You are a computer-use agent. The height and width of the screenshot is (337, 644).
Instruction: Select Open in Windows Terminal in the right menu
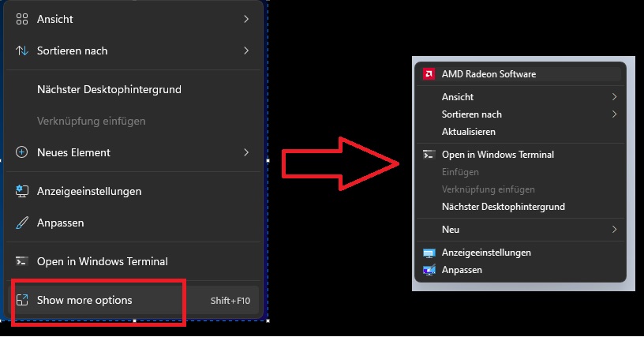pos(520,155)
